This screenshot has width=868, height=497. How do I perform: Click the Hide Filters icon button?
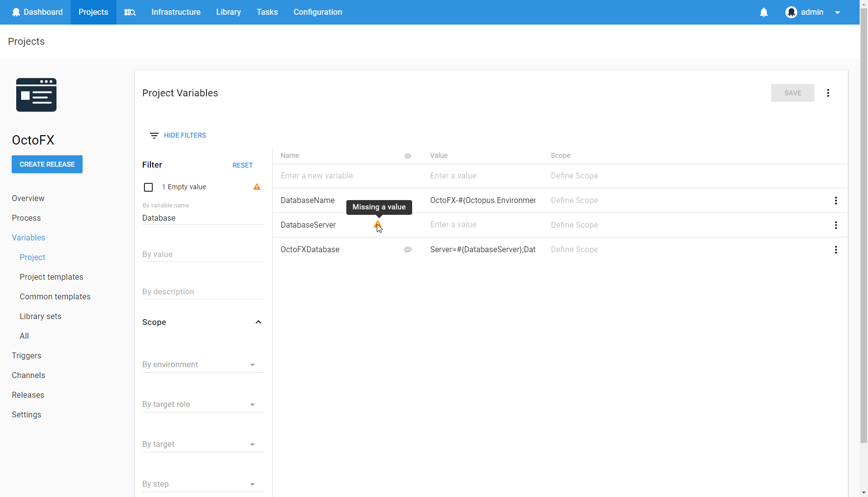(x=154, y=136)
